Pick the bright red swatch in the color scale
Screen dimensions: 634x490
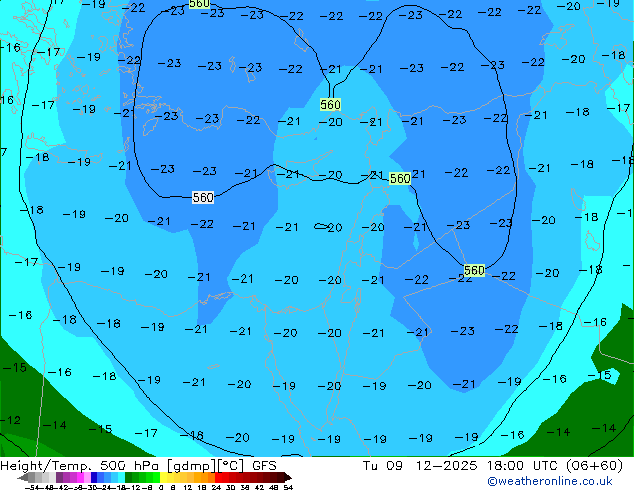218,477
